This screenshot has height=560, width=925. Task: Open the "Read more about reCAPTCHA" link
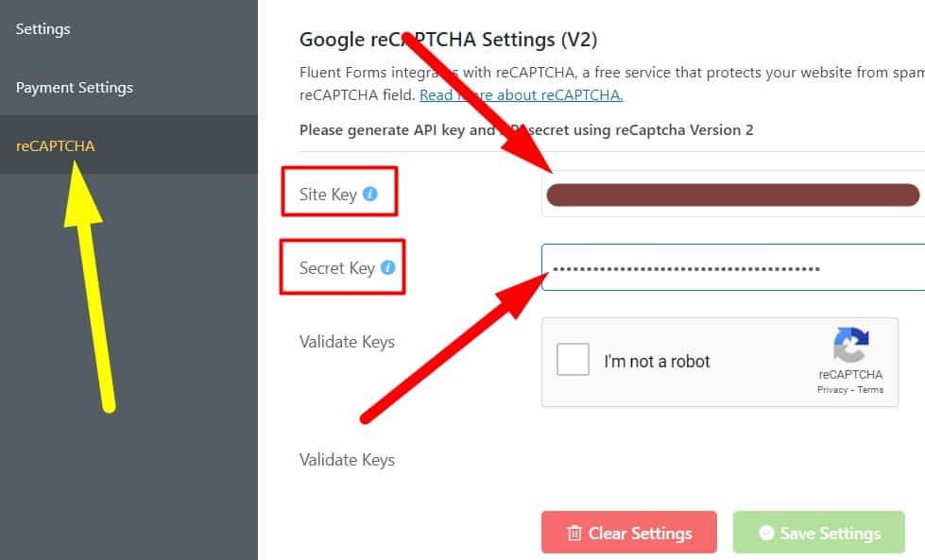pyautogui.click(x=522, y=95)
